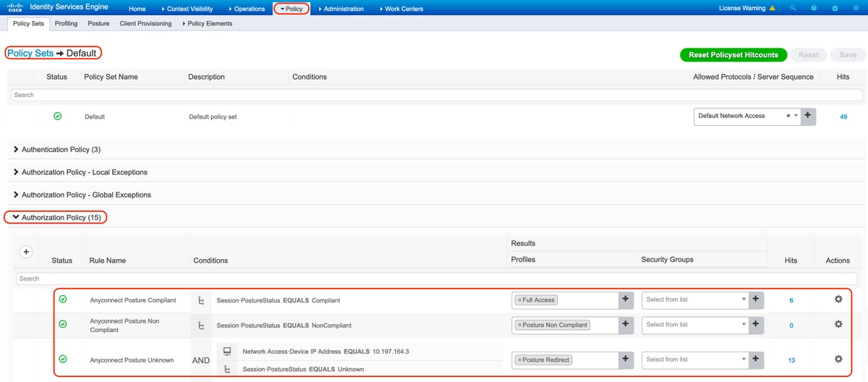Open Default Network Access dropdown
Viewport: 868px width, 382px height.
pyautogui.click(x=796, y=116)
